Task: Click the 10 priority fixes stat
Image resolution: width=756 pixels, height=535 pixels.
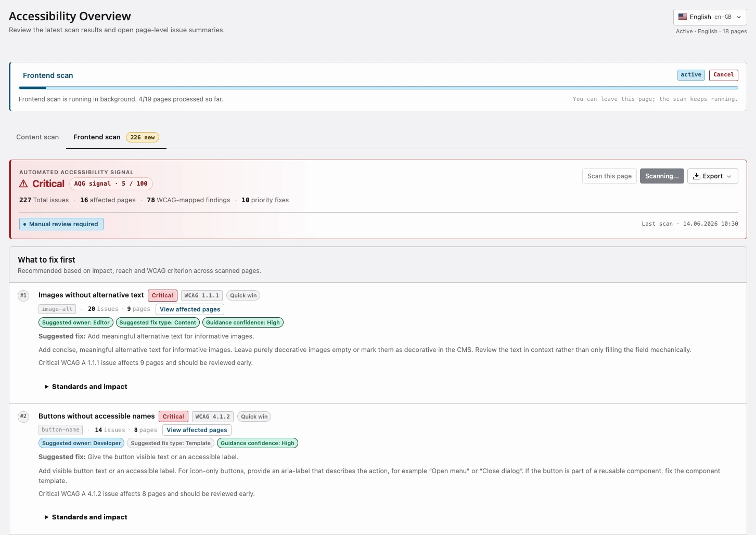Action: 265,200
